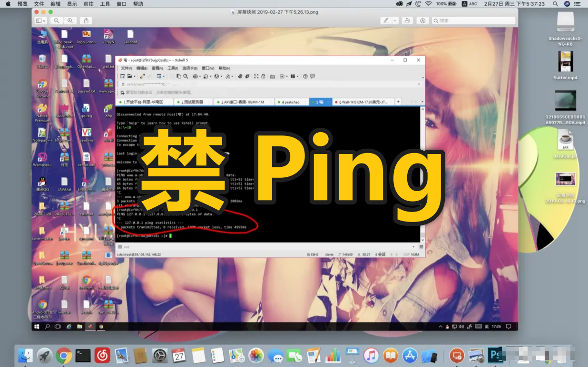Viewport: 588px width, 367px height.
Task: Toggle NUM indicator in Xshell status bar
Action: (414, 254)
